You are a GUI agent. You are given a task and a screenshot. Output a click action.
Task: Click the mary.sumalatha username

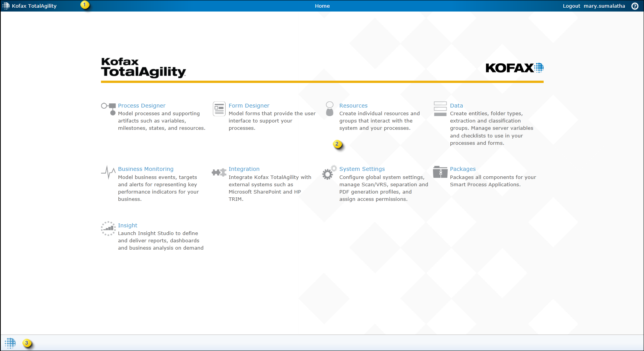click(604, 6)
